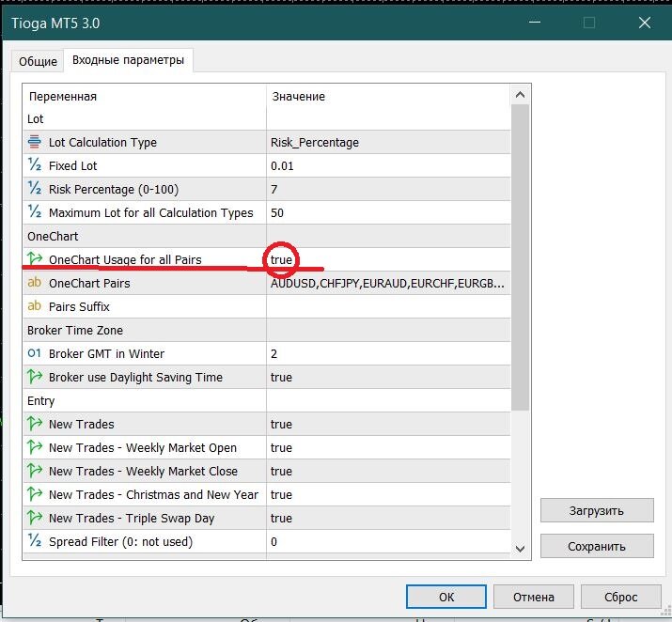Click the OneChart Usage boolean arrow icon
Screen dimensions: 672x622
click(x=34, y=258)
